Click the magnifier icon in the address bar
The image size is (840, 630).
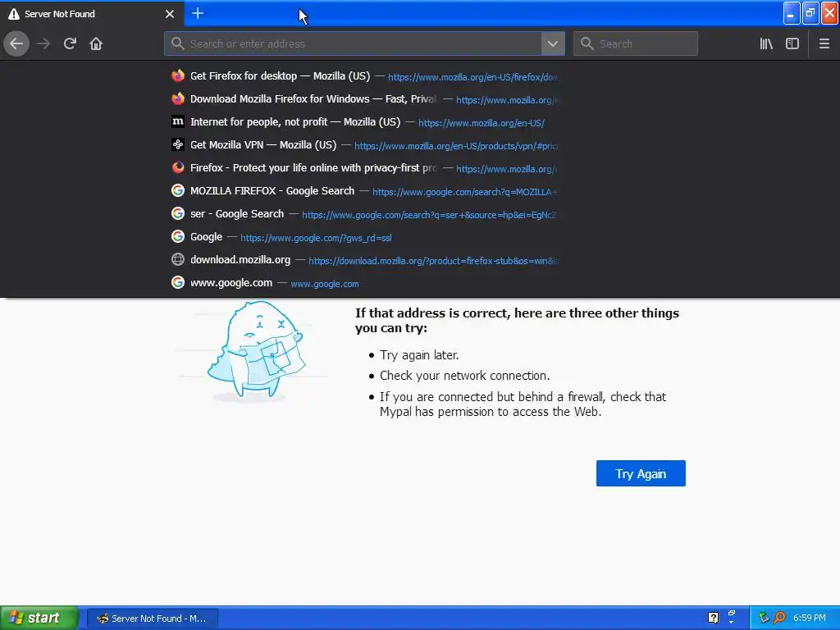[x=177, y=43]
